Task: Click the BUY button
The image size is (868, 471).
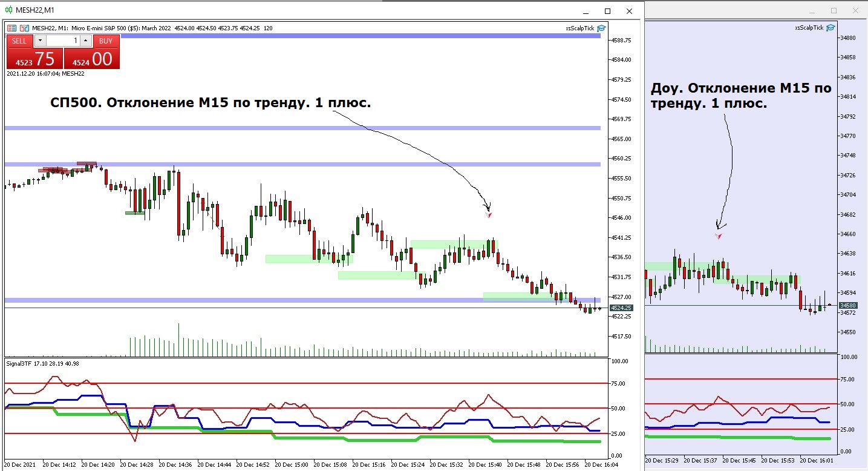Action: (106, 41)
